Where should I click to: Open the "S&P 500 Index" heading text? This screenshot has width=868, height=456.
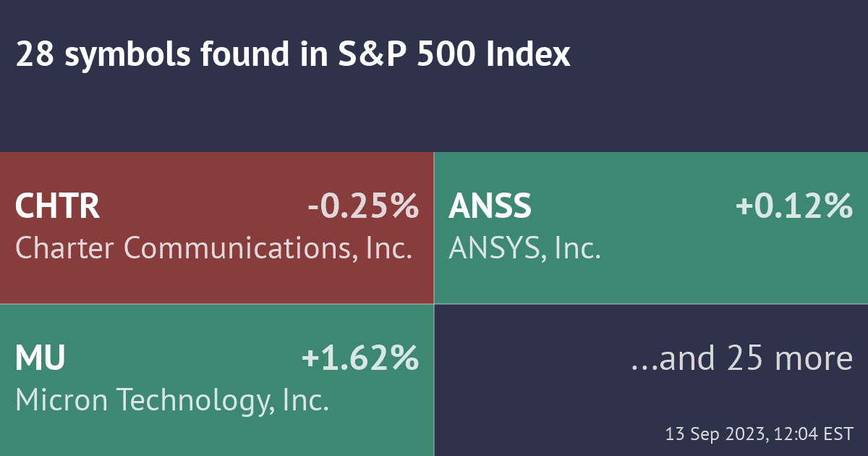click(454, 55)
